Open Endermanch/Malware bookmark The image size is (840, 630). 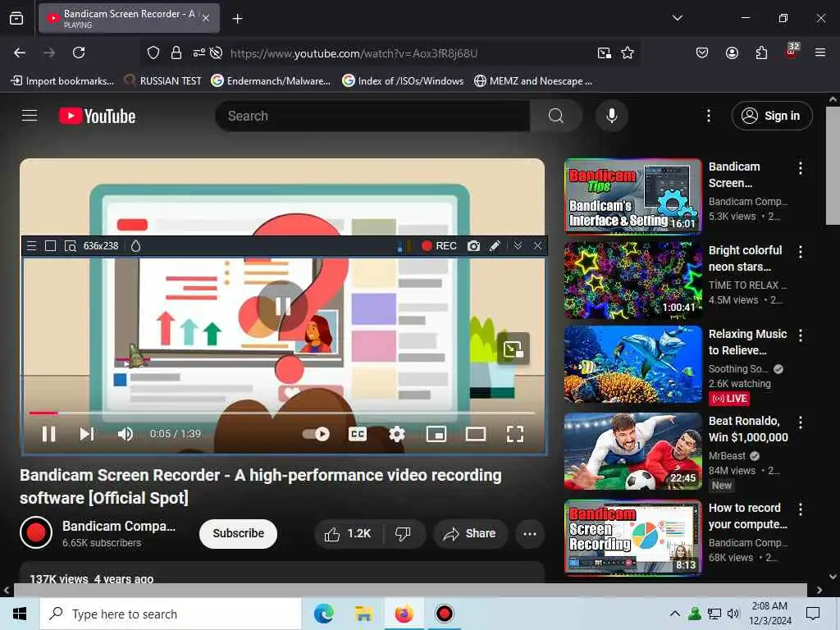pos(271,81)
